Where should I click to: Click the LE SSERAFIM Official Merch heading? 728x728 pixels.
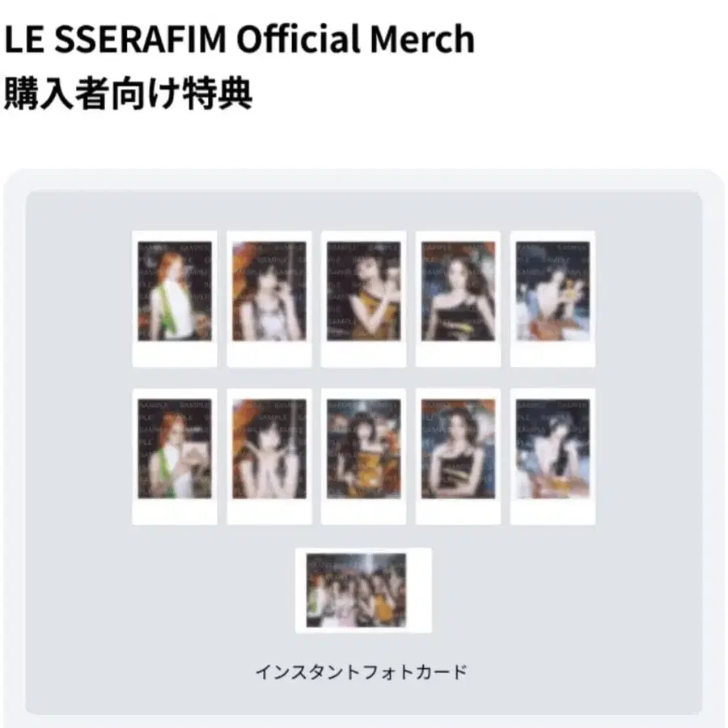[239, 39]
